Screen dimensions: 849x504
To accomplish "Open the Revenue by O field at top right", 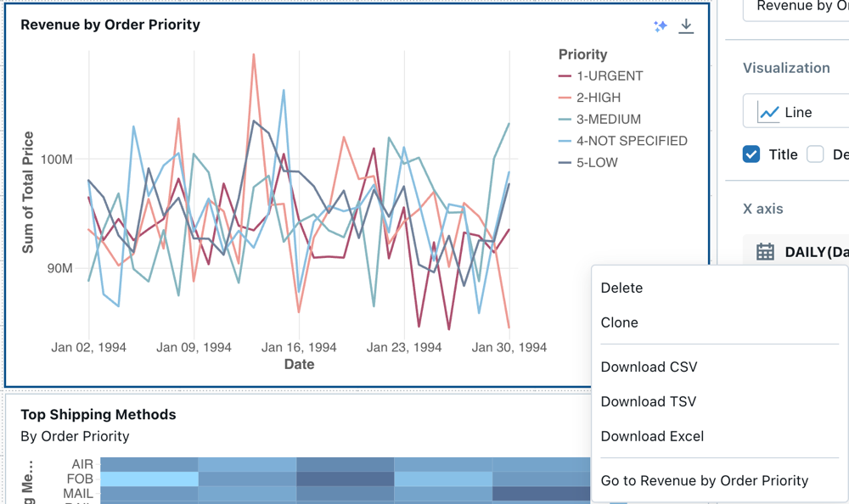I will pyautogui.click(x=798, y=6).
